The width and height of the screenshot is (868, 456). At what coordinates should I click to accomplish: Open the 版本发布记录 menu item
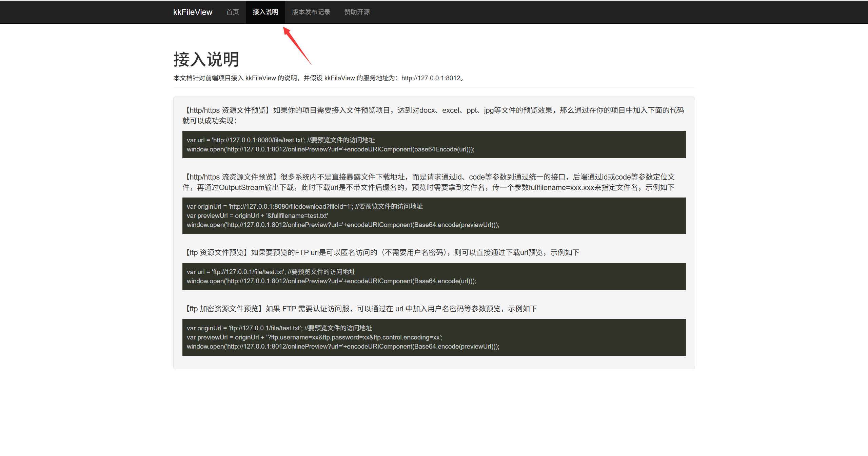(311, 12)
